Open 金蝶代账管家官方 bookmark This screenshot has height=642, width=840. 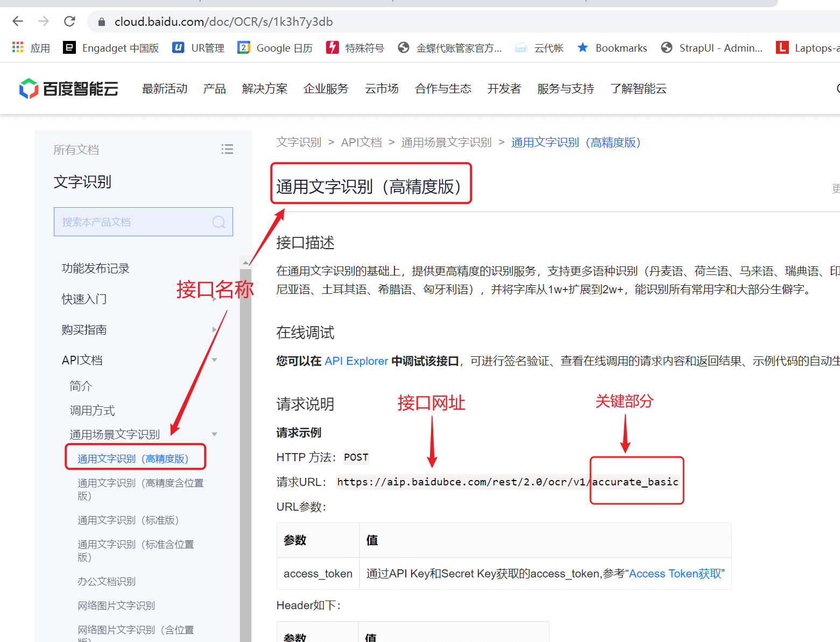coord(449,48)
